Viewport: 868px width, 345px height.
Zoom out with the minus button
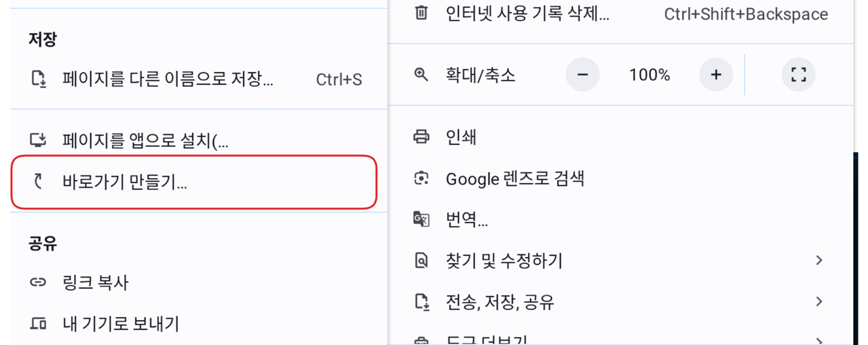click(x=583, y=75)
